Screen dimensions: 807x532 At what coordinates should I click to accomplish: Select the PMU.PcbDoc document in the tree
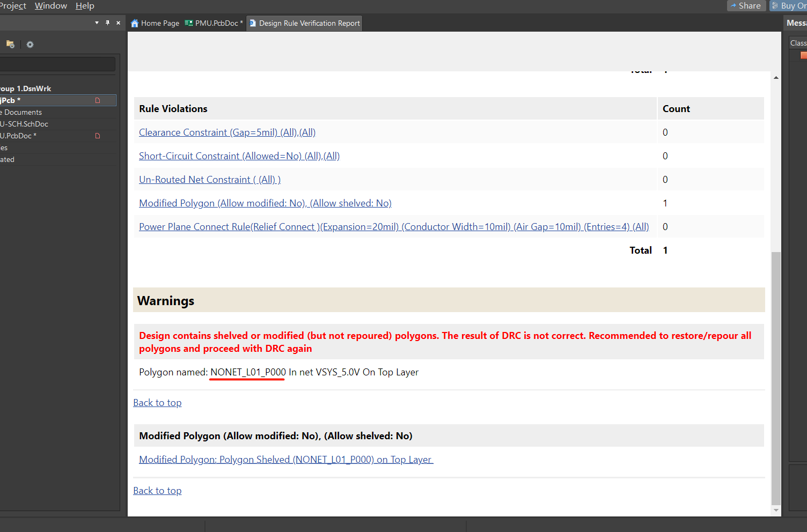click(x=58, y=136)
